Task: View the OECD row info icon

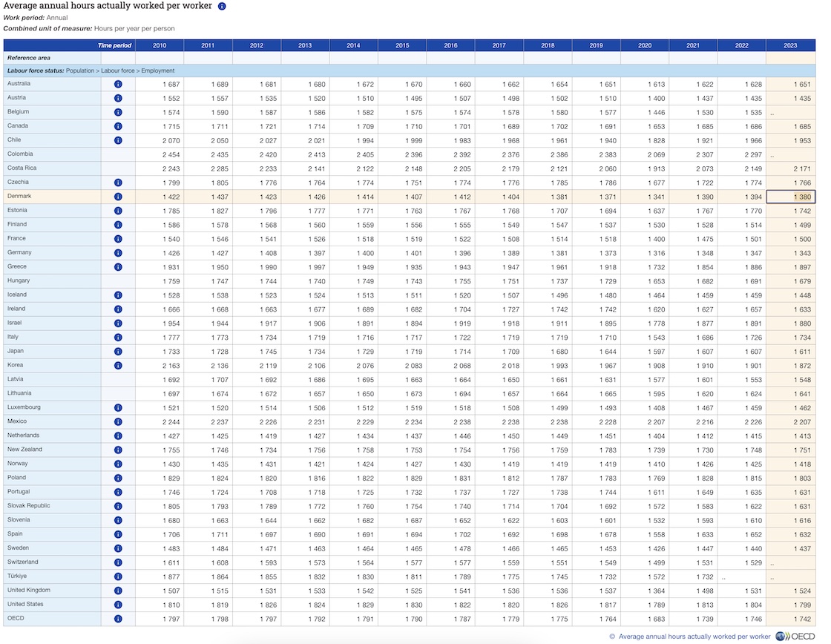Action: click(118, 619)
